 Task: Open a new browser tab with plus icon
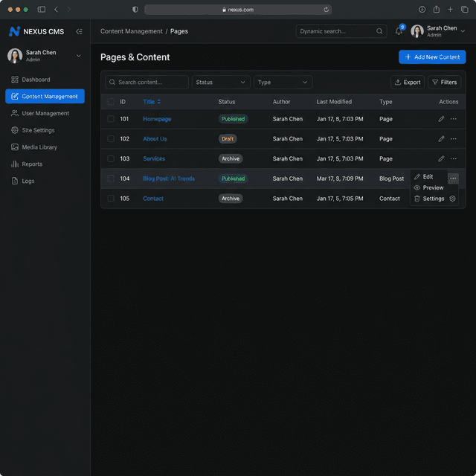click(x=450, y=10)
